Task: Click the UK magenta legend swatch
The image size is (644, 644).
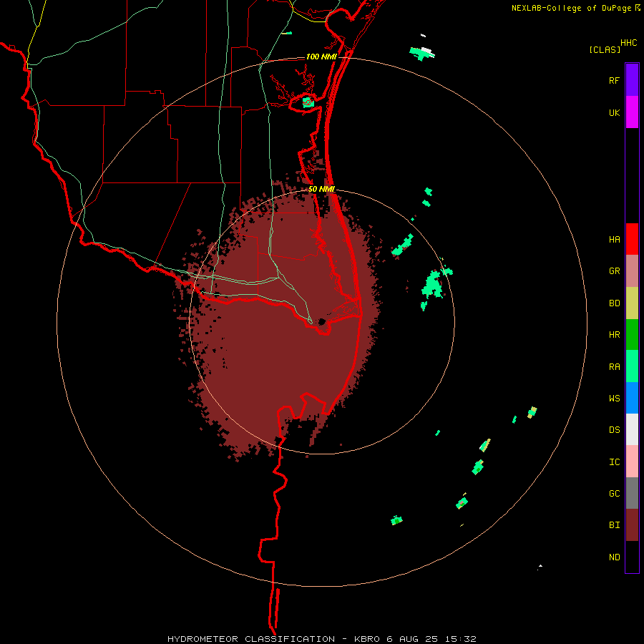Action: 632,112
